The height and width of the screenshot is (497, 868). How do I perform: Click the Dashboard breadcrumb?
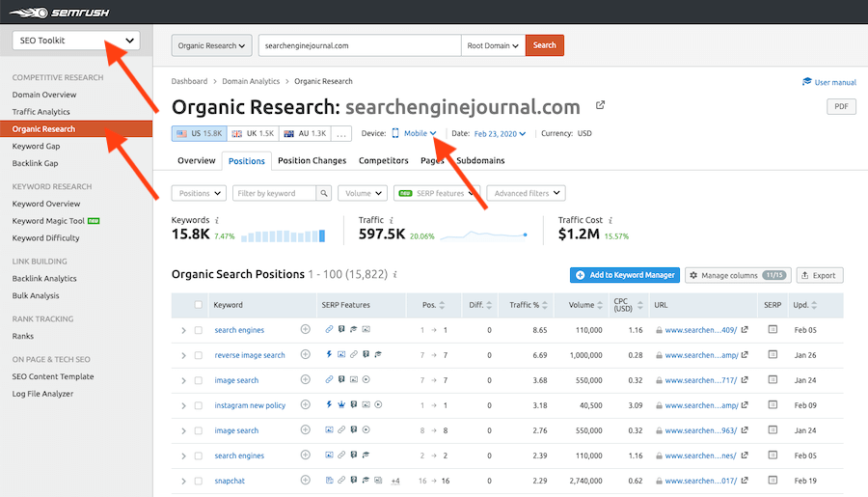(189, 81)
